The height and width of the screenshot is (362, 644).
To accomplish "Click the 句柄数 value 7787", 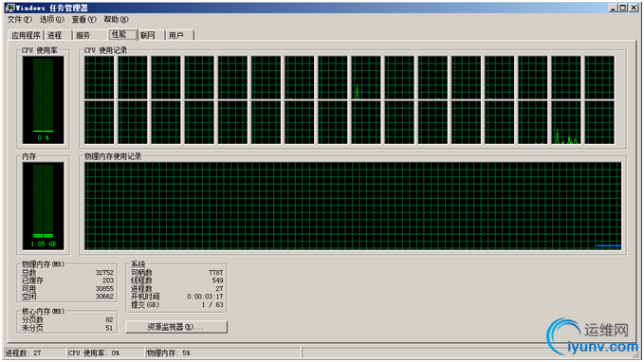I will pyautogui.click(x=215, y=273).
